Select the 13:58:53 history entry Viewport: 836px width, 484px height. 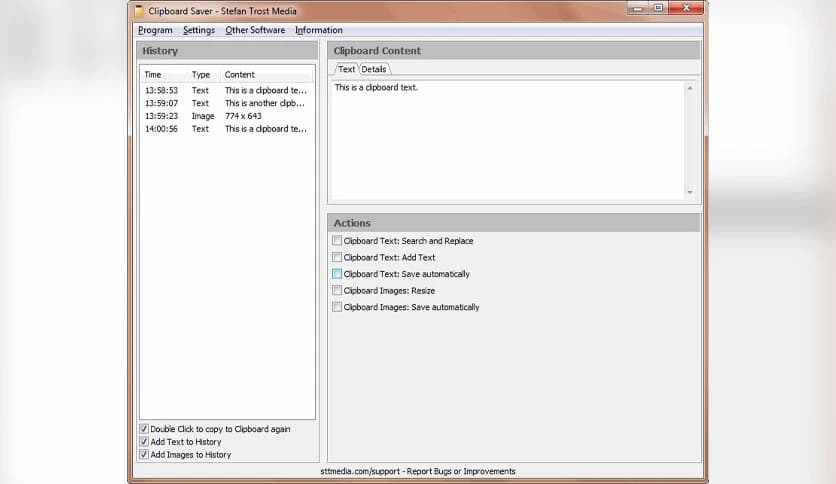coord(227,91)
